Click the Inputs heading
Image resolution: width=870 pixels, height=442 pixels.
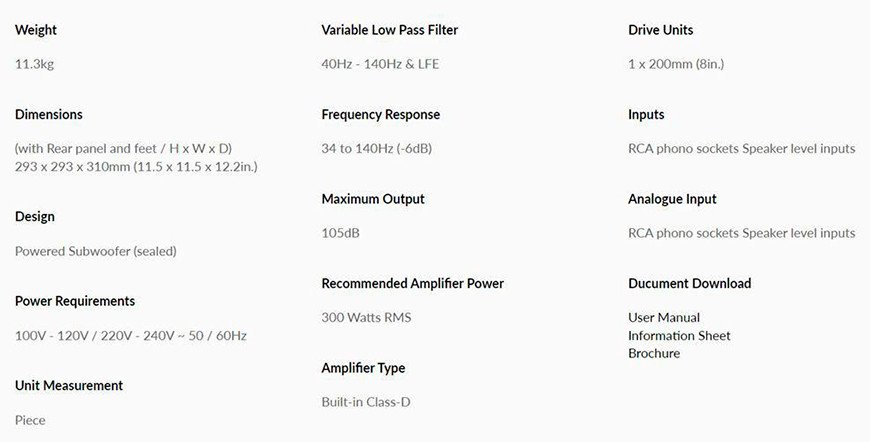[x=647, y=115]
